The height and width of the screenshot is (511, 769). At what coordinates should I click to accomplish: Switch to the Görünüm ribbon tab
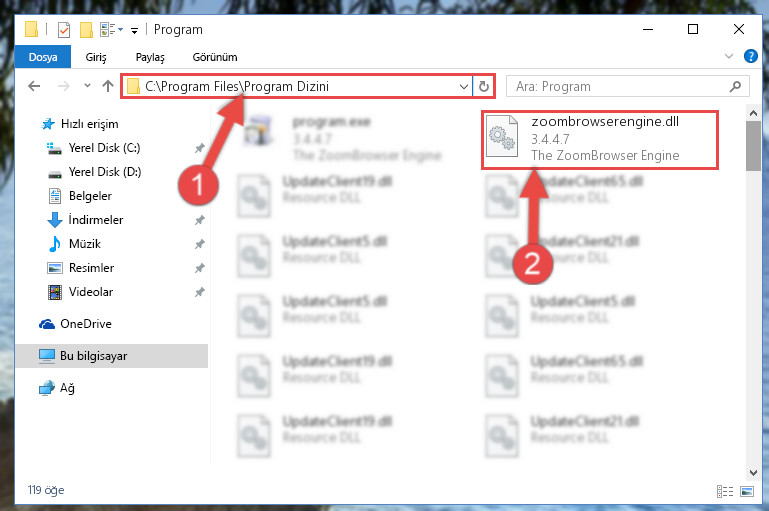pyautogui.click(x=215, y=57)
